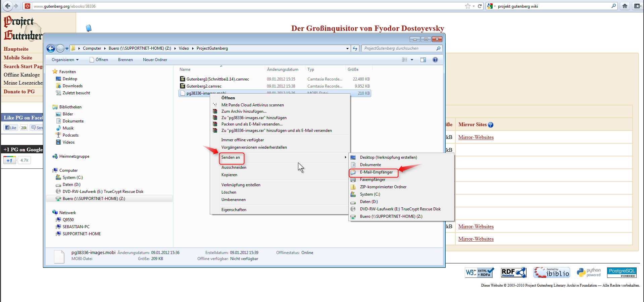This screenshot has width=644, height=302.
Task: Click the Netzwerk icon in navigation pane
Action: [x=55, y=213]
